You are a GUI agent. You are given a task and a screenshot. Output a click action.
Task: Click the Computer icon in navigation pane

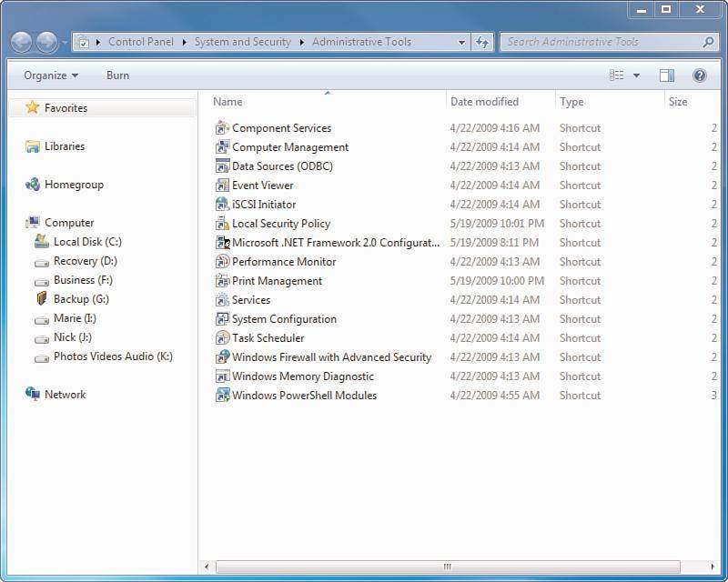click(33, 222)
